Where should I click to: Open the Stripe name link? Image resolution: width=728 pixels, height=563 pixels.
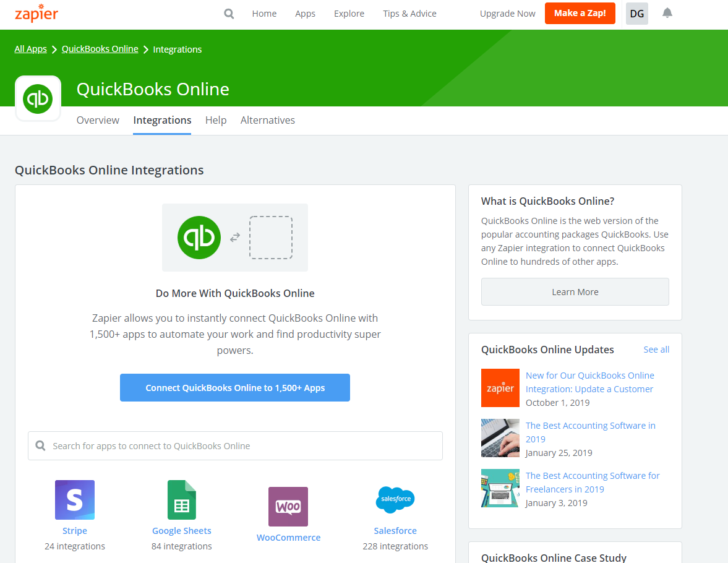75,530
